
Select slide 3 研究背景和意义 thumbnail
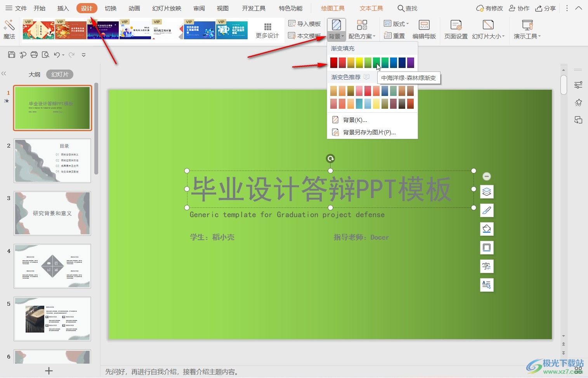(x=52, y=213)
